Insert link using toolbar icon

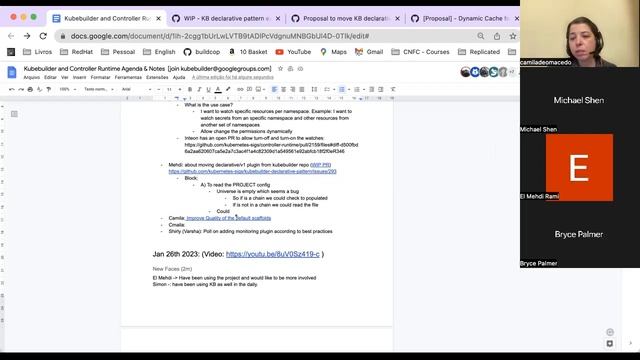point(240,89)
